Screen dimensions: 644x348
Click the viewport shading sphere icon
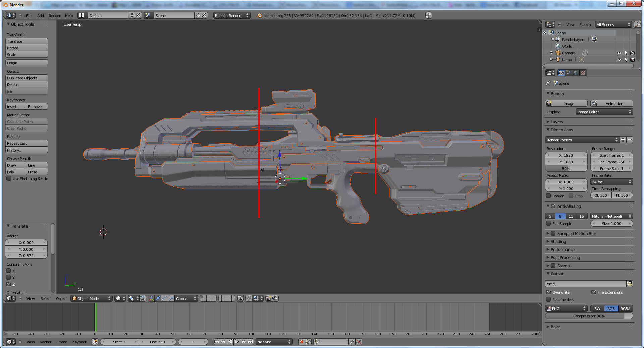[x=118, y=298]
